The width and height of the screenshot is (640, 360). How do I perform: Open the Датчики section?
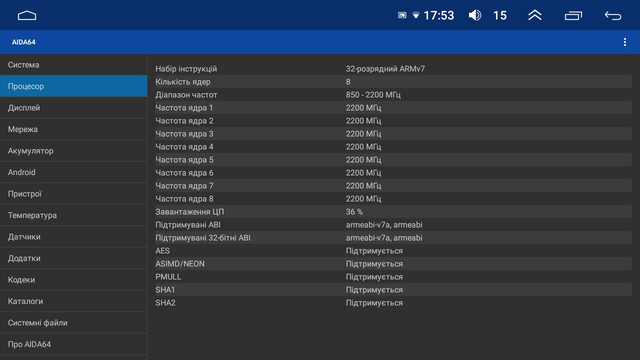[x=73, y=237]
